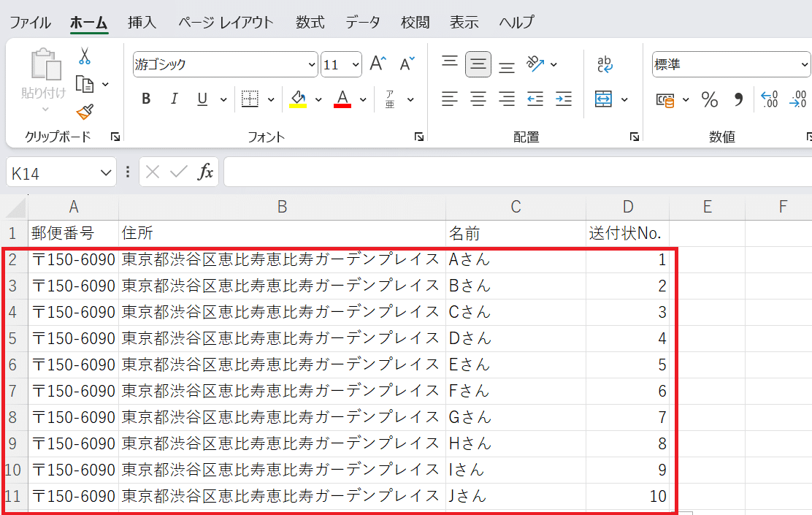Apply red font color

pos(342,99)
